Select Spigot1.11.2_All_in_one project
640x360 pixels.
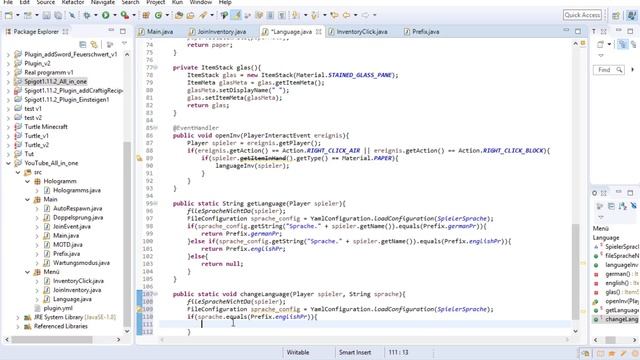(56, 82)
